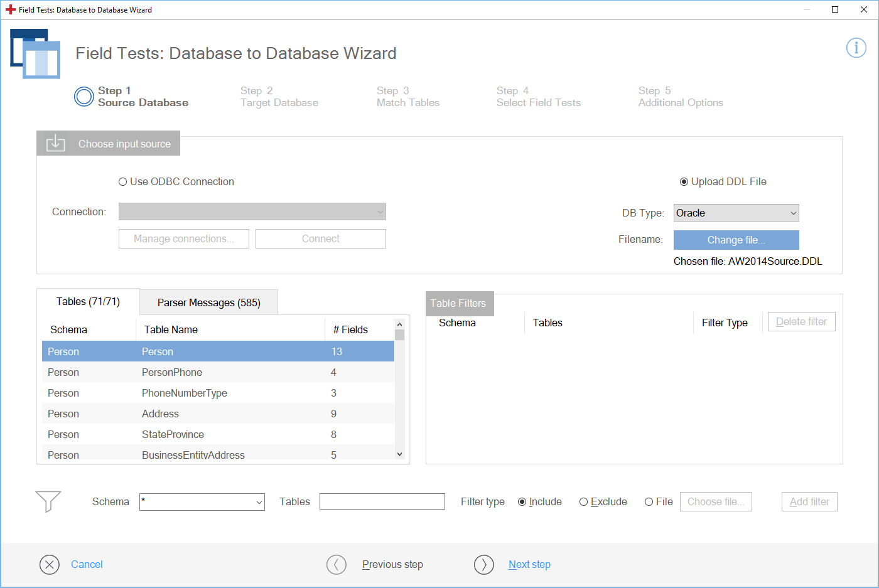Switch to the Parser Messages (585) tab
The image size is (879, 588).
(208, 302)
